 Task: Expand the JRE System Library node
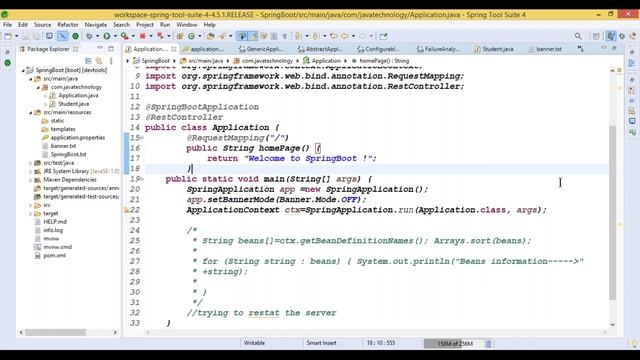tap(31, 171)
